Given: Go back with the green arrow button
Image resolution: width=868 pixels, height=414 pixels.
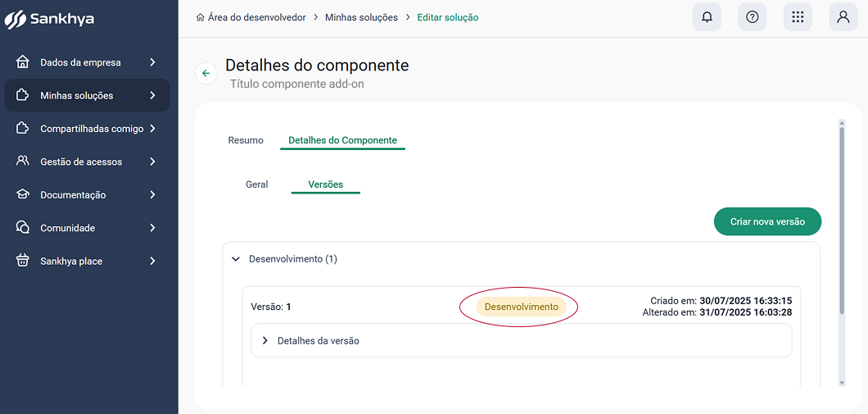Looking at the screenshot, I should click(206, 73).
